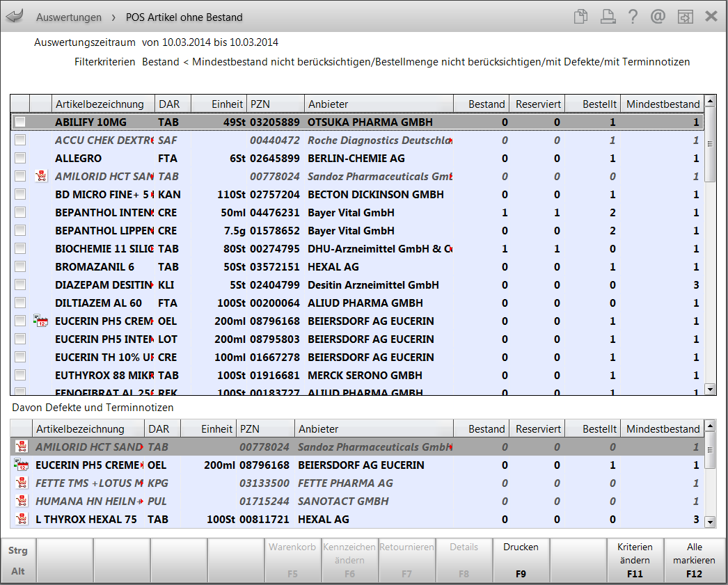
Task: Click Kriterien ändern F11 button
Action: (x=635, y=560)
